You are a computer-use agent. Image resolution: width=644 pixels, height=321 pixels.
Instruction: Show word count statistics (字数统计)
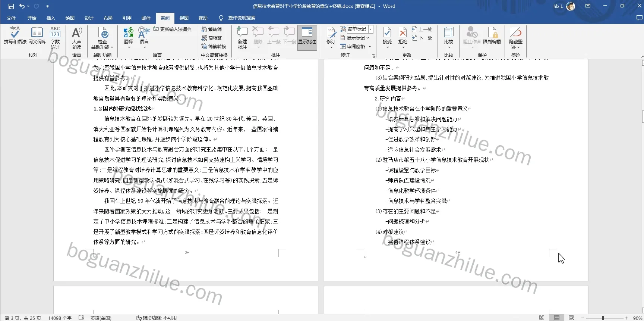(55, 38)
